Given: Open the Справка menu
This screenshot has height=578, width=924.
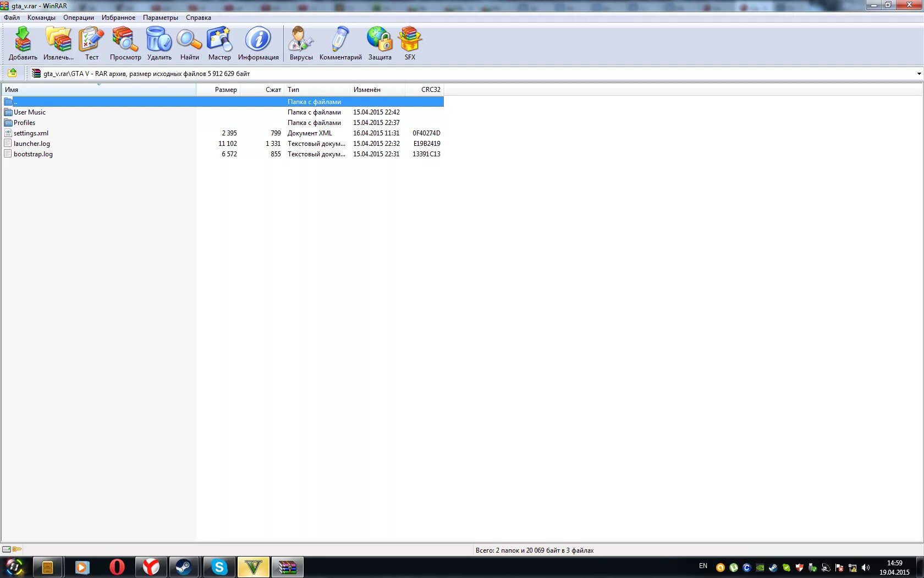Looking at the screenshot, I should click(x=199, y=18).
